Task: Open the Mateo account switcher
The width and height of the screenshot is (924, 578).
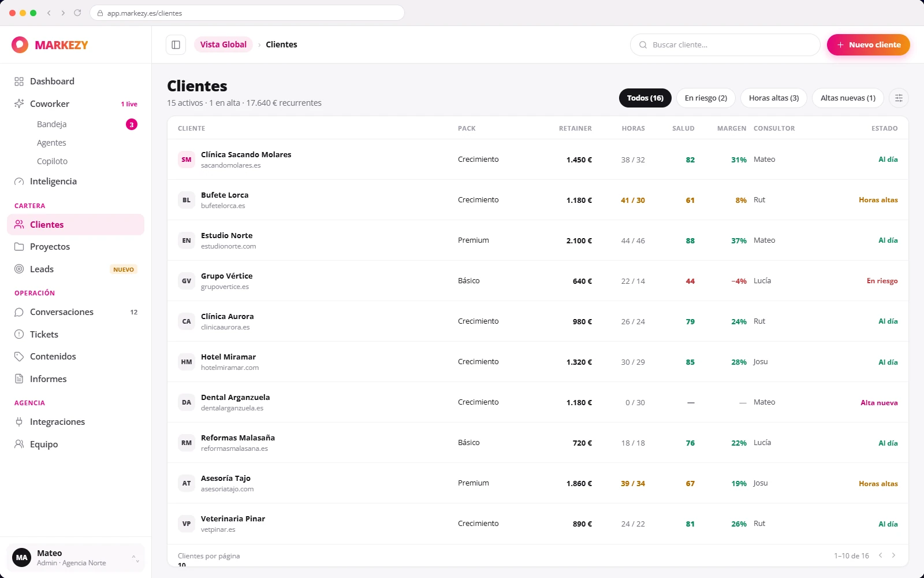Action: [76, 558]
